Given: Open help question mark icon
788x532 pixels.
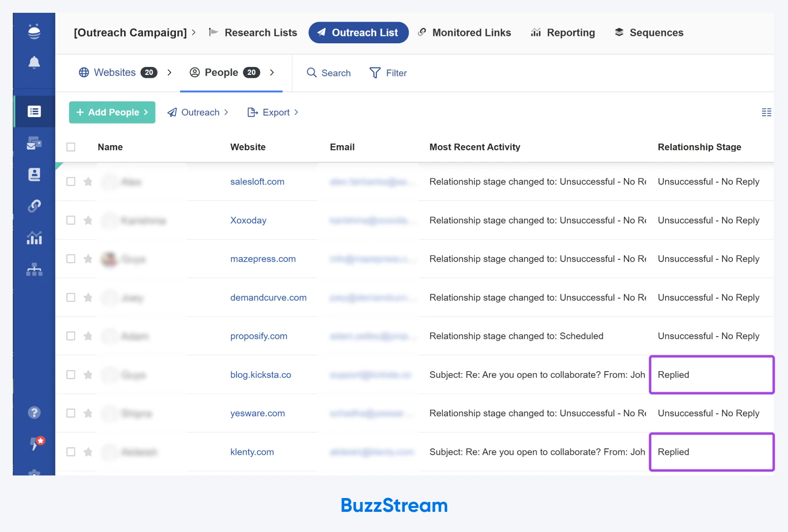Looking at the screenshot, I should click(x=34, y=412).
